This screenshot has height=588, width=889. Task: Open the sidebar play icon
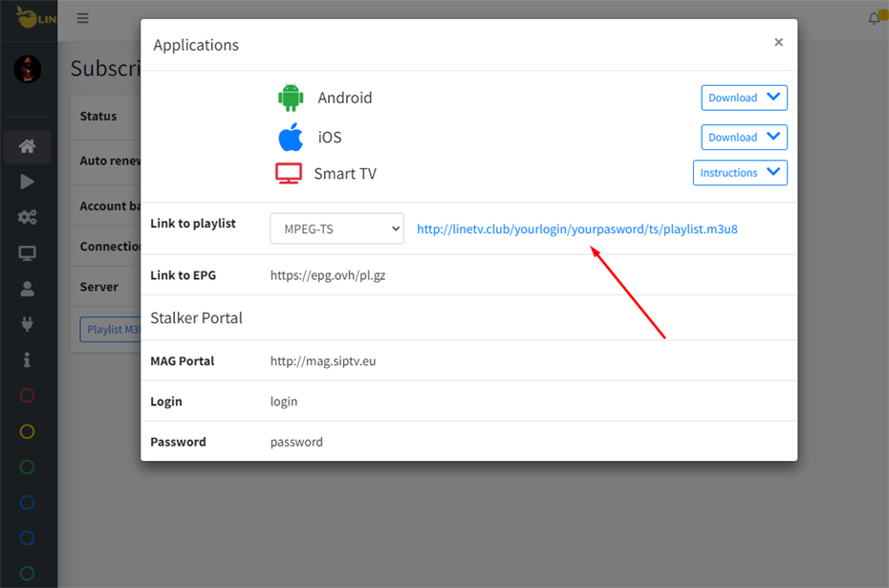pos(27,182)
